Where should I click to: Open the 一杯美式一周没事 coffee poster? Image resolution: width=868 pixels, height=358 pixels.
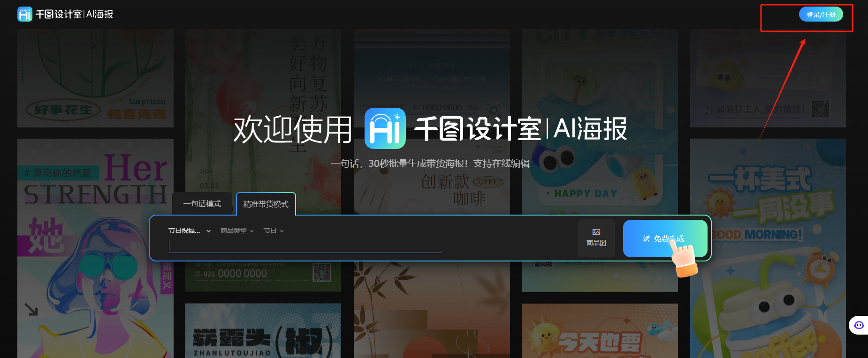tap(768, 248)
